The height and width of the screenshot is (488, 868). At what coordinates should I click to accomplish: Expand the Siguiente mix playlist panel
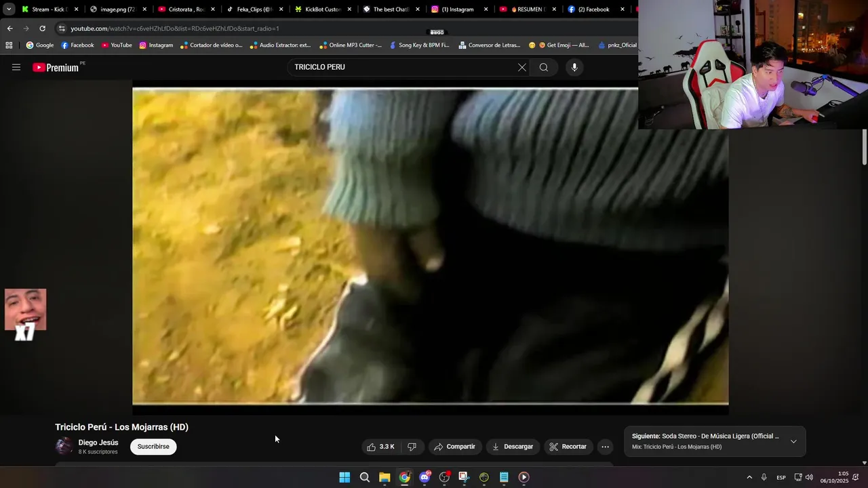(x=793, y=441)
